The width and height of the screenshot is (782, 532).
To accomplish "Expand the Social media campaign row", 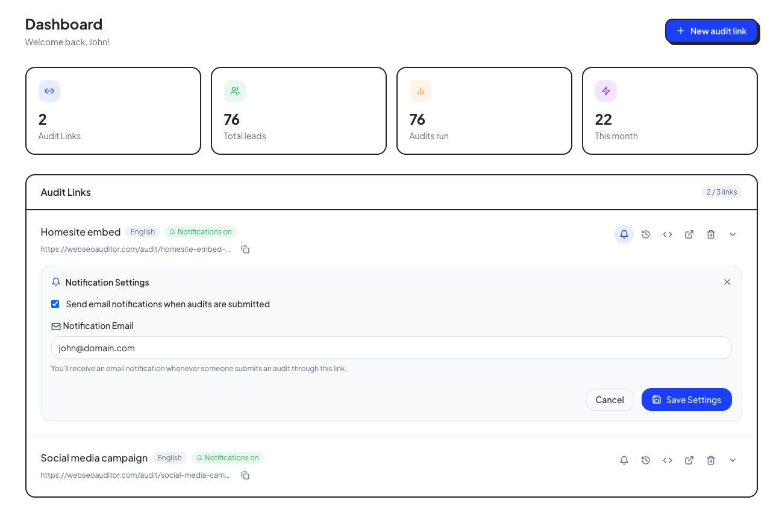I will point(733,460).
